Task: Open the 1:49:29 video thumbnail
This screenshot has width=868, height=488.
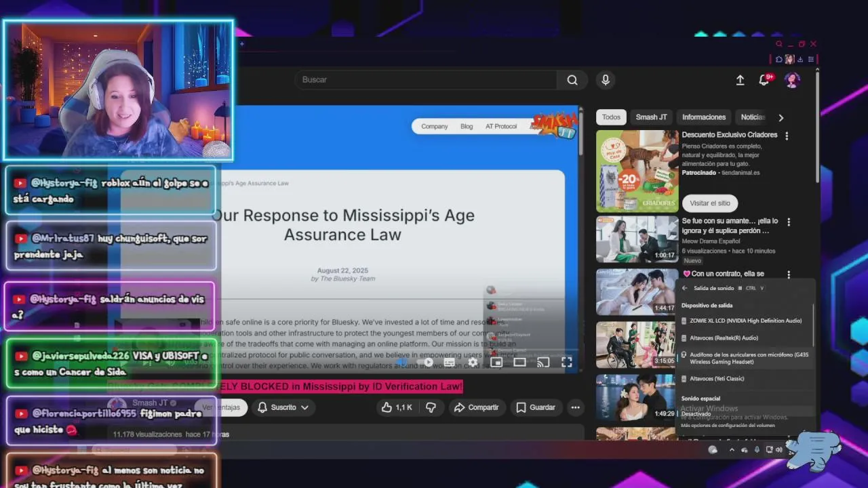Action: point(637,397)
